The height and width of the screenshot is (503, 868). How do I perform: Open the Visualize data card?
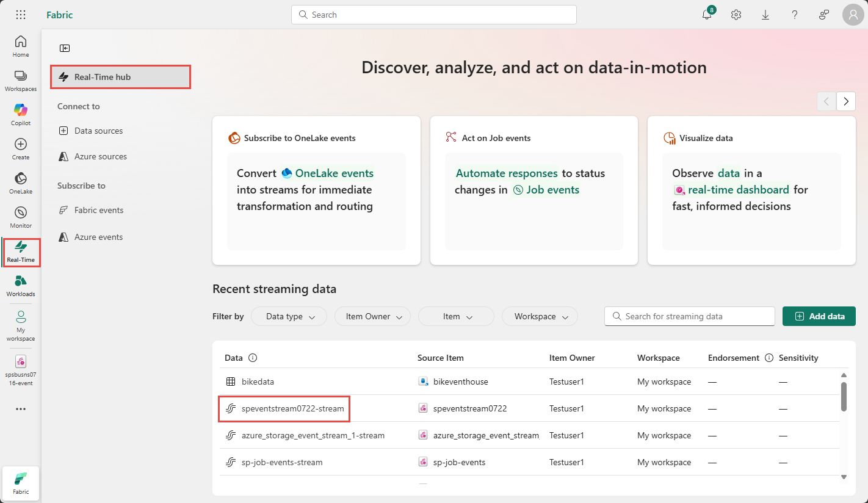pyautogui.click(x=751, y=190)
